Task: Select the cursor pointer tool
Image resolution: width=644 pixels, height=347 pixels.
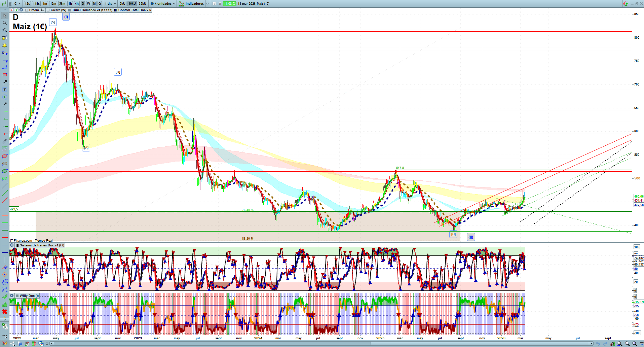Action: (x=5, y=15)
